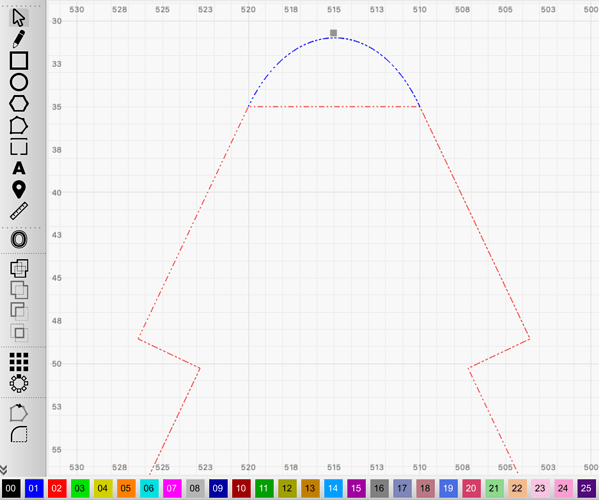The height and width of the screenshot is (500, 599).
Task: Expand the toolbar overflow chevron
Action: pyautogui.click(x=4, y=469)
